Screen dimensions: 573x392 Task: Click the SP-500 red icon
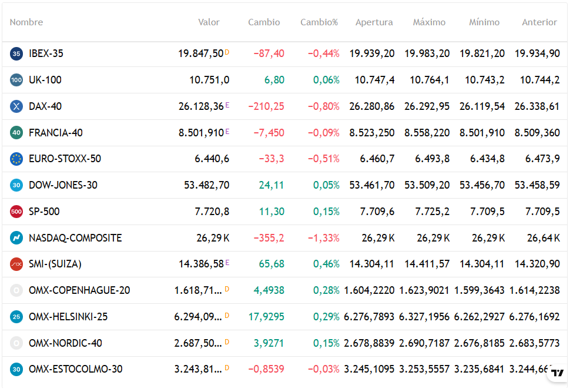click(16, 212)
